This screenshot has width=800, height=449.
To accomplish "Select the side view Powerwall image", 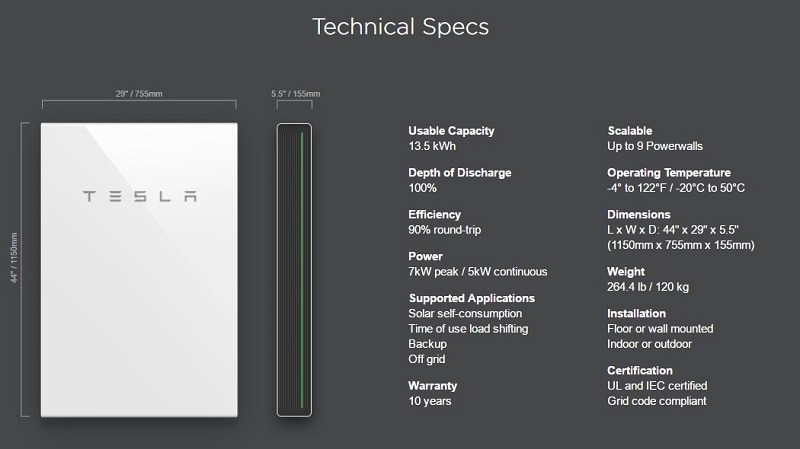I will (294, 270).
